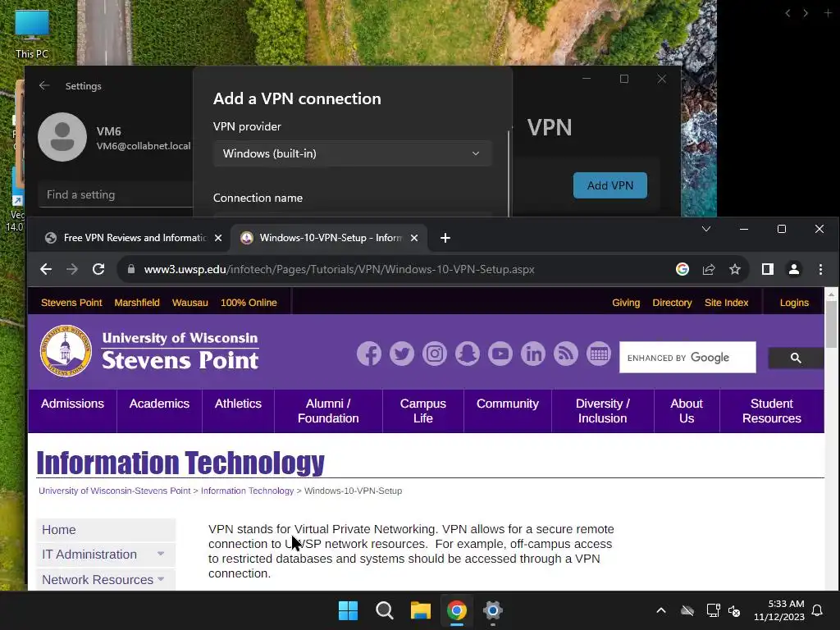The image size is (840, 630).
Task: Open the UWSP YouTube social icon
Action: click(500, 354)
